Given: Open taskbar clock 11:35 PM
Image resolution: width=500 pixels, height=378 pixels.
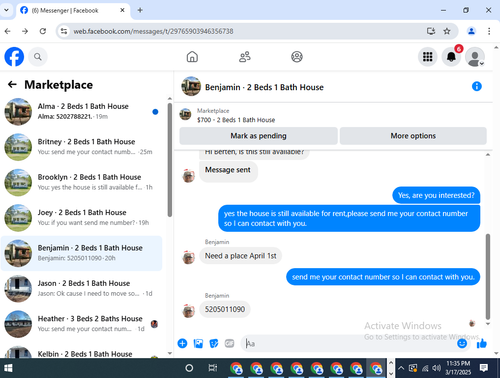Looking at the screenshot, I should pyautogui.click(x=458, y=368).
